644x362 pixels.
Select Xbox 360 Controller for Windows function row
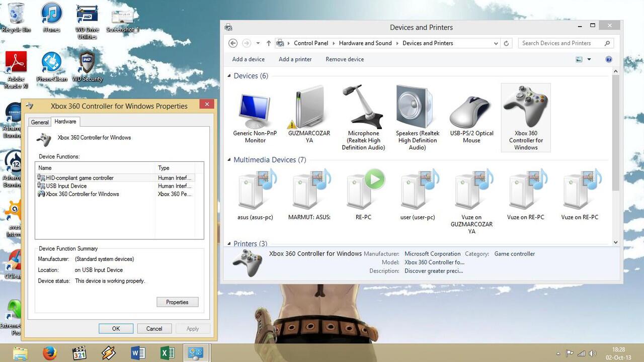pyautogui.click(x=115, y=194)
